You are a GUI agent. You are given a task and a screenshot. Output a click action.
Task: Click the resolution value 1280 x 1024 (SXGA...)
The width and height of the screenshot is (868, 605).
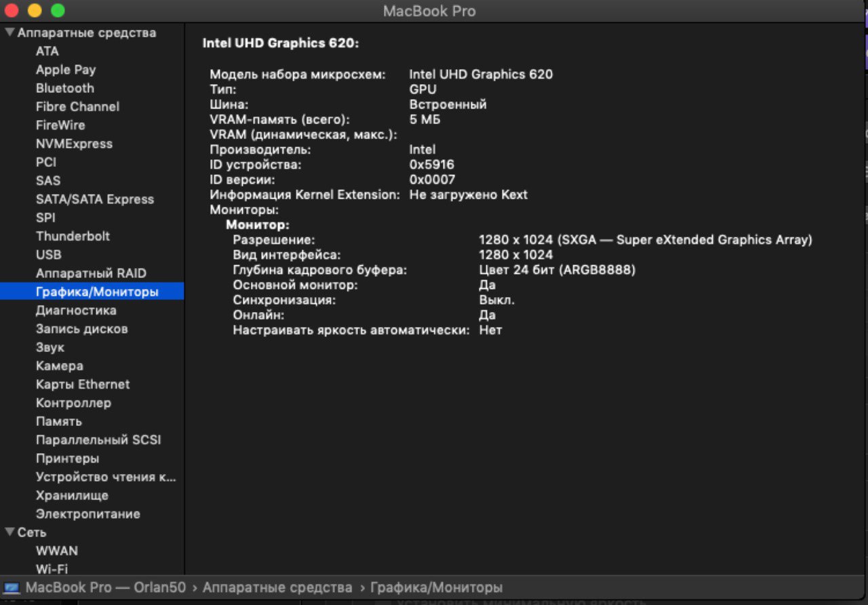(x=646, y=239)
